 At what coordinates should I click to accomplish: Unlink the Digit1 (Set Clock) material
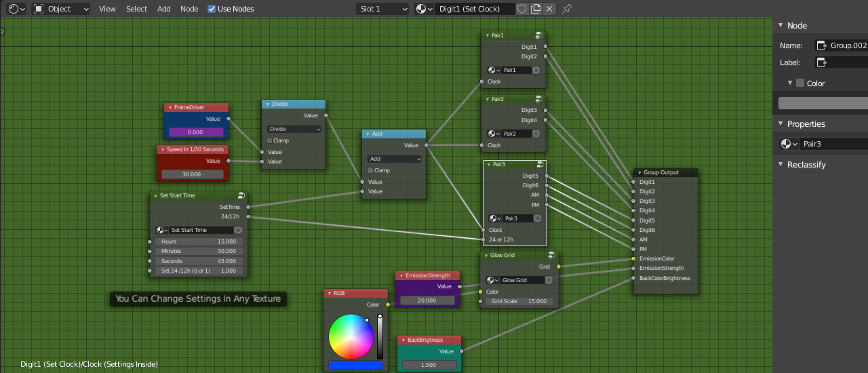tap(549, 9)
